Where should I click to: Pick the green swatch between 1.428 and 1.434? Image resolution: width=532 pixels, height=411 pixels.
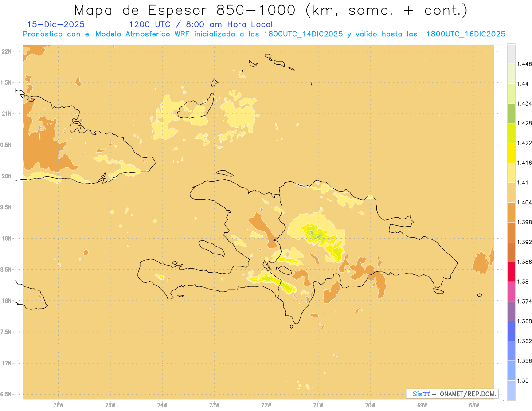pyautogui.click(x=511, y=114)
